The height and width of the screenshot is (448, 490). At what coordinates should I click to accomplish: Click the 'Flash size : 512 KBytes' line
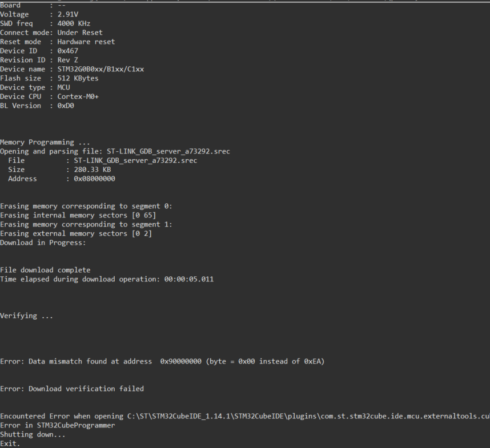(x=49, y=78)
